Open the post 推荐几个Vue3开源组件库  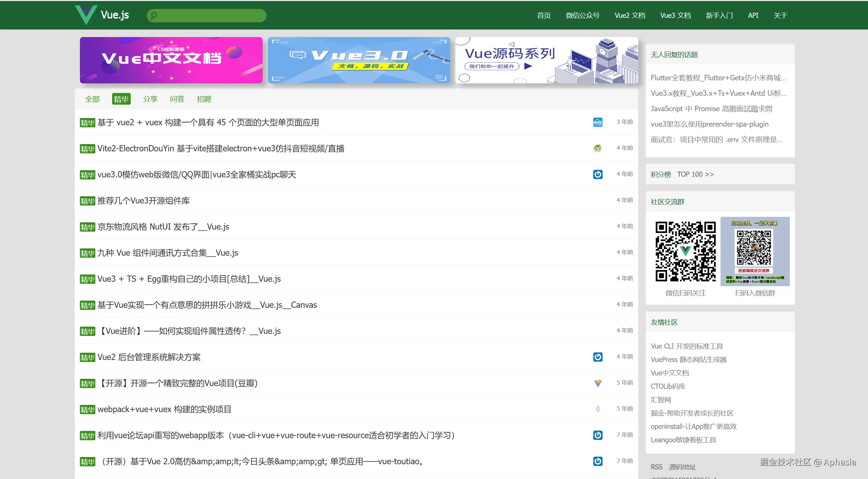coord(143,201)
